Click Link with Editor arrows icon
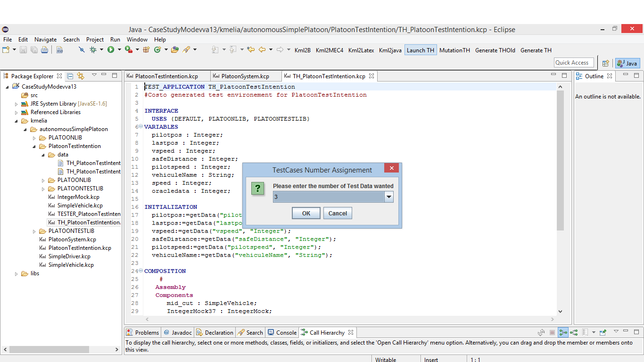 81,76
